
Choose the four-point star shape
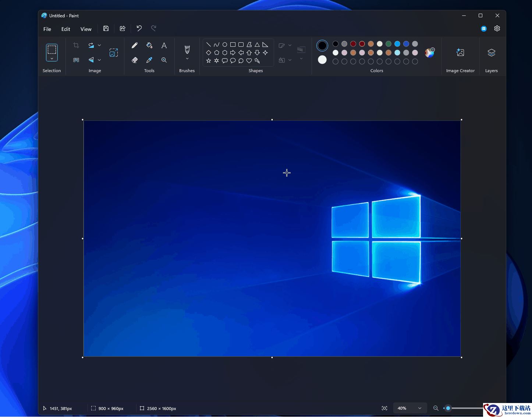coord(265,53)
